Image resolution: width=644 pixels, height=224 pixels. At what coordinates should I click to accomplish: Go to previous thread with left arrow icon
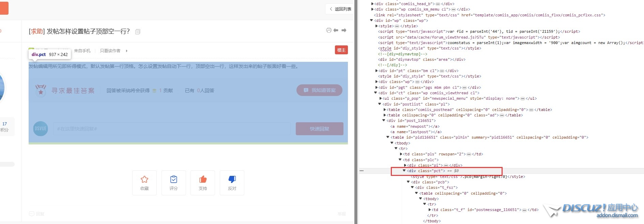[336, 30]
